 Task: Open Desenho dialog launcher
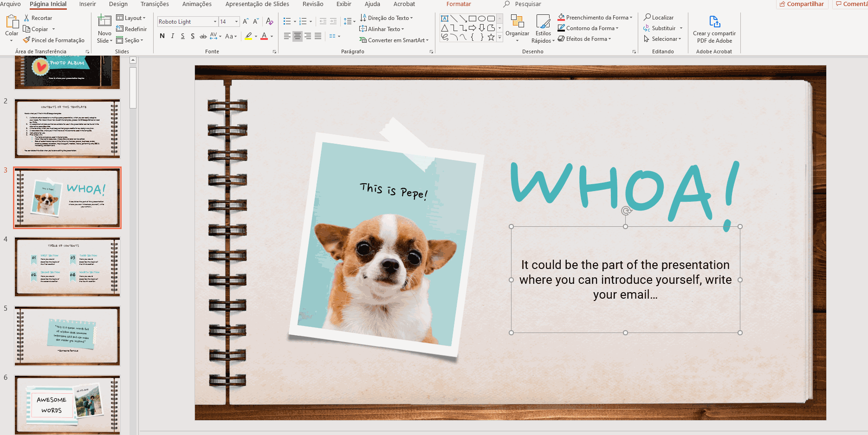pyautogui.click(x=634, y=51)
